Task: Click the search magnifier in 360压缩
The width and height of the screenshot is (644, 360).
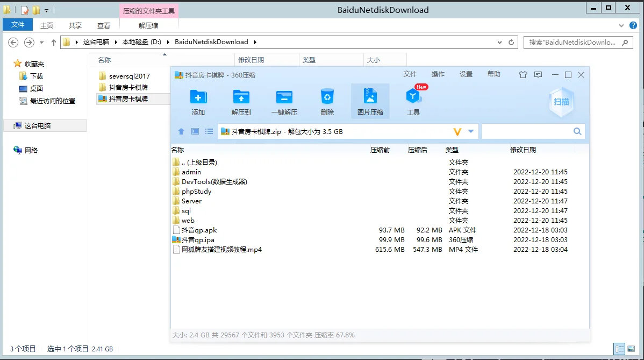Action: [577, 131]
